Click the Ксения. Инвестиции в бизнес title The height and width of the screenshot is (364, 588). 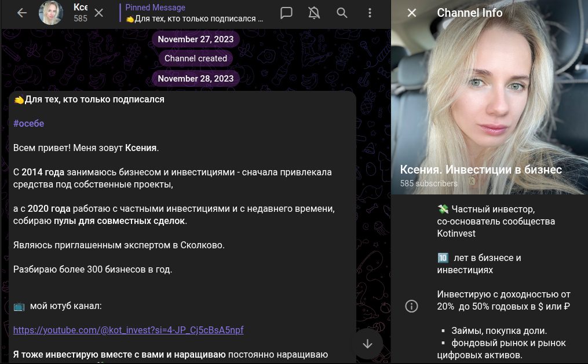click(x=481, y=170)
